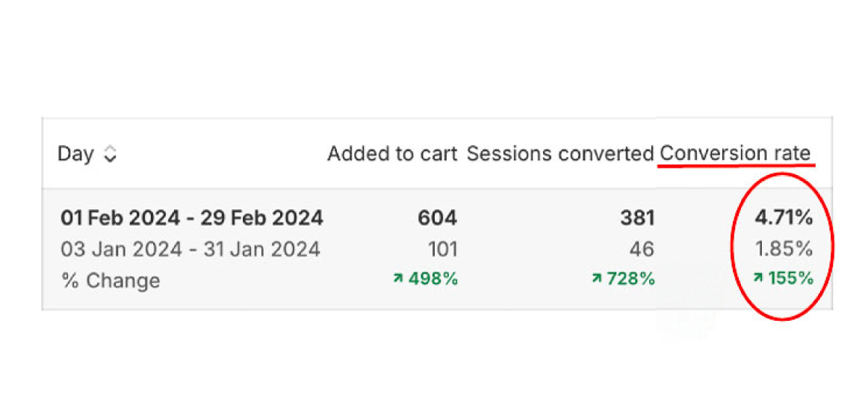
Task: Click the 381 sessions converted value
Action: [637, 218]
